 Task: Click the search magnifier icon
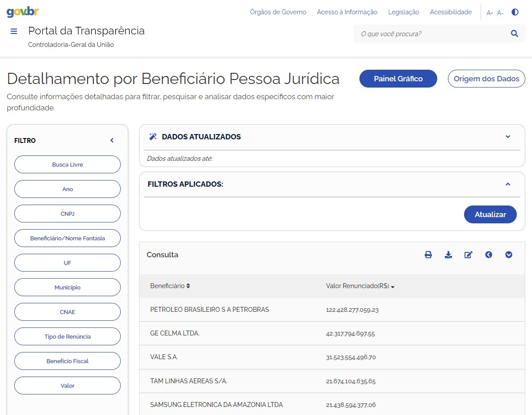(515, 34)
